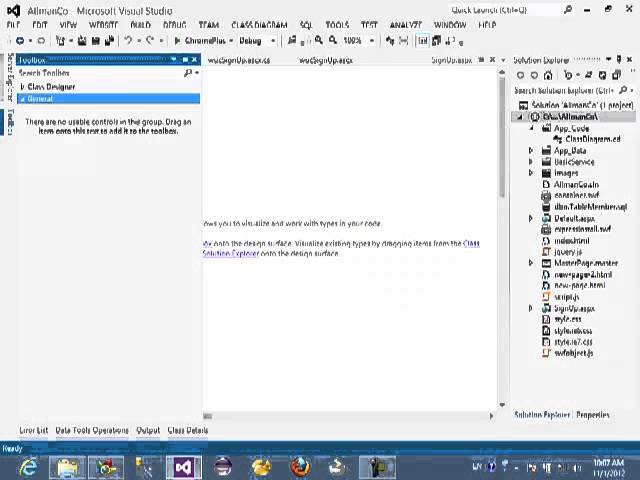Open Solution Explorer window position dropdown arrow
Viewport: 640px width, 480px height.
[609, 60]
